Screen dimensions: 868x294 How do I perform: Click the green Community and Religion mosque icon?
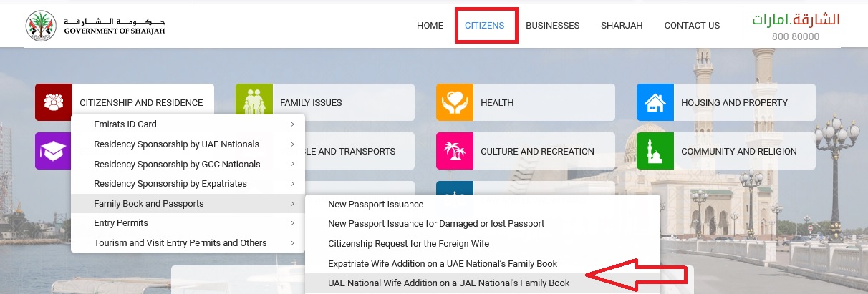[x=655, y=151]
